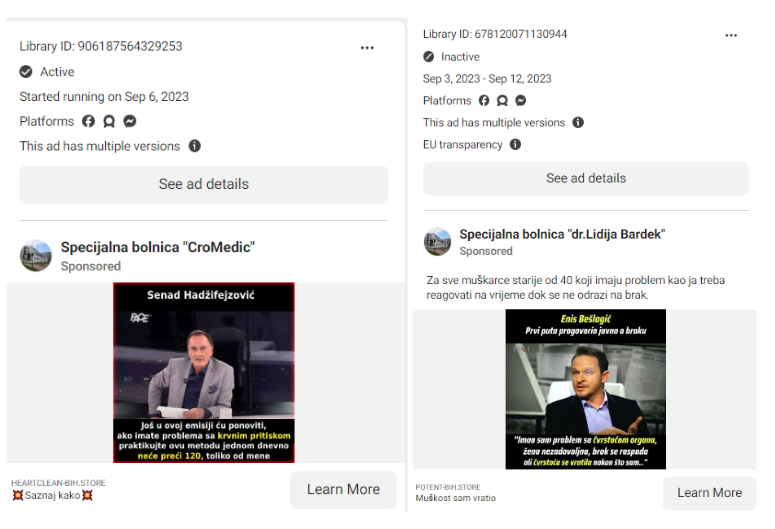Click the dr.Lidija Bardek page profile picture
Screen dimensions: 775x529
point(437,242)
